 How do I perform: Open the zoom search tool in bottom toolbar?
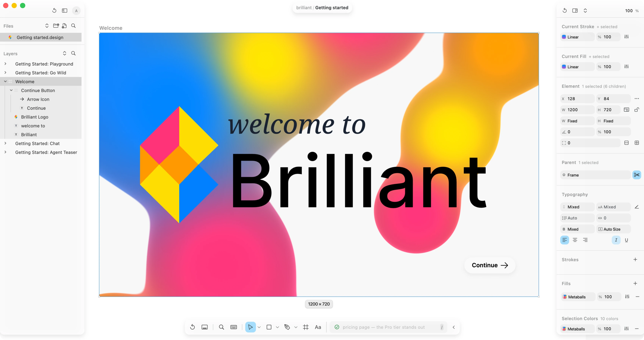click(221, 327)
